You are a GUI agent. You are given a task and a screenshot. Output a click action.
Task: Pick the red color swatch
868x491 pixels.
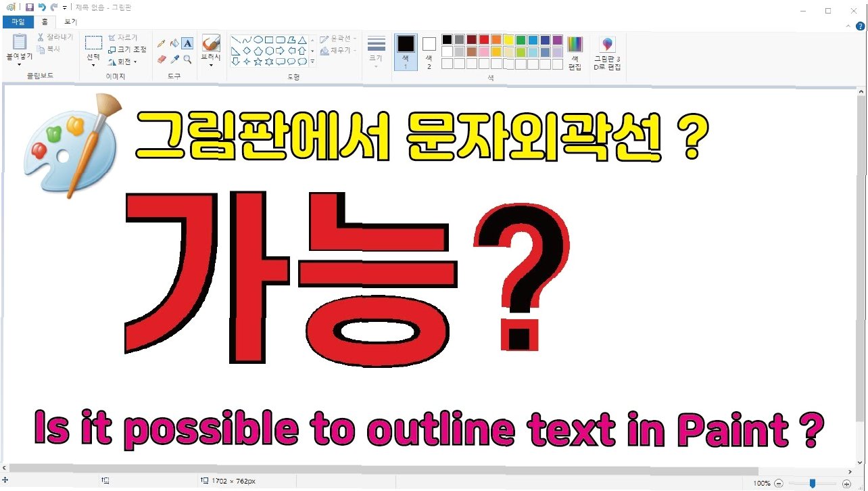[x=484, y=39]
